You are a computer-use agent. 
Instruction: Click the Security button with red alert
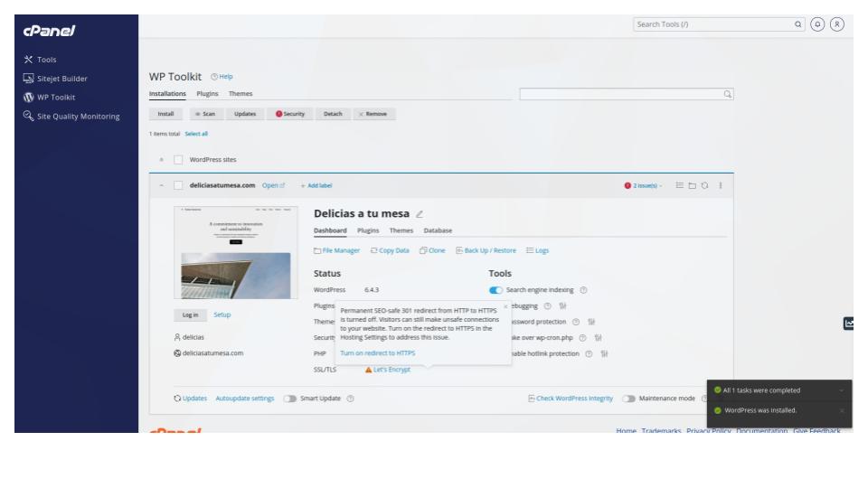tap(290, 114)
